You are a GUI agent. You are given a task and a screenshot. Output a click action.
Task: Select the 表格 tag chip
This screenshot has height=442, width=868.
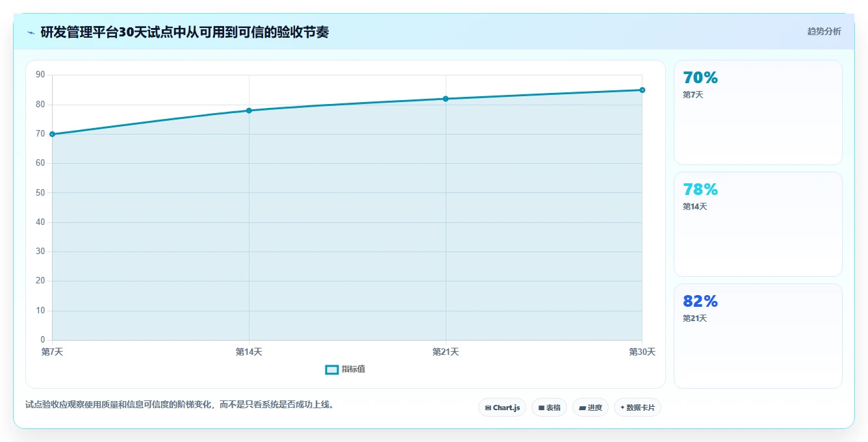[549, 408]
